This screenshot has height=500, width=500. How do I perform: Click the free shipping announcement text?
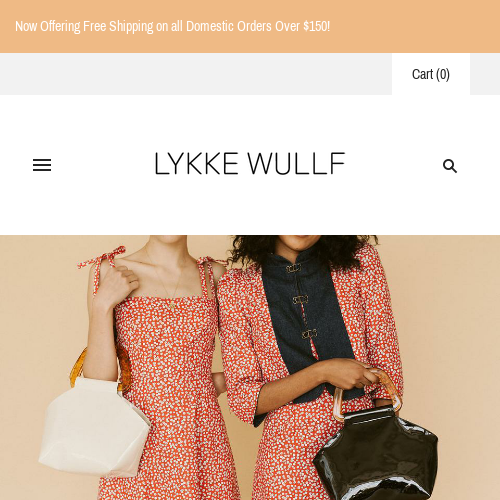[x=172, y=26]
